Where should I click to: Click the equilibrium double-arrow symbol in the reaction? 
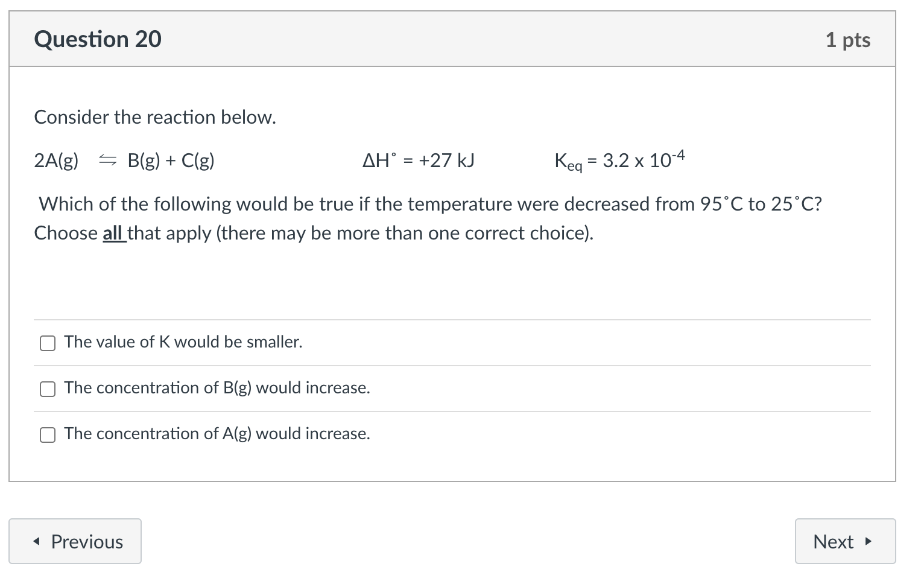pos(107,160)
